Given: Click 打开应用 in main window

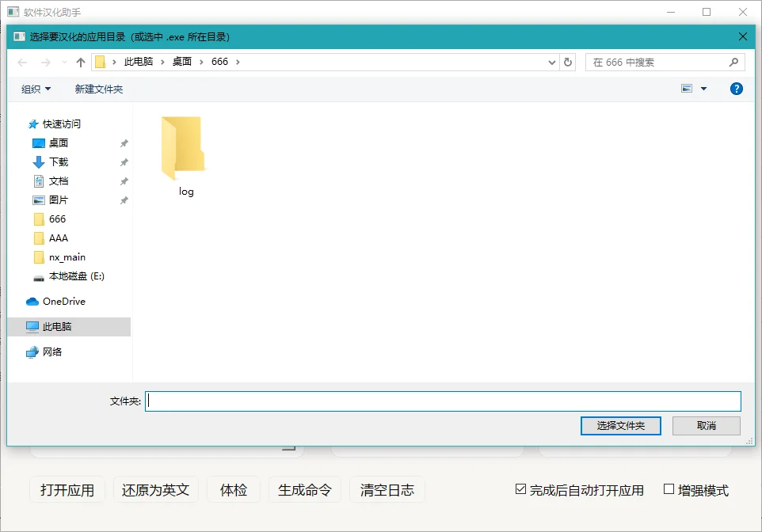Looking at the screenshot, I should coord(67,490).
